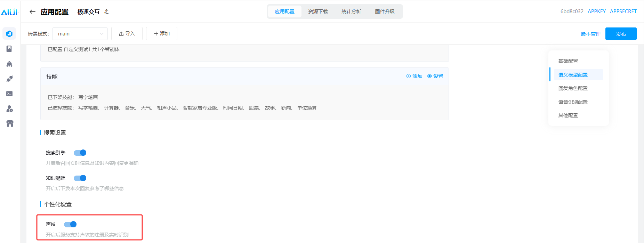Toggle the 声纹 voiceprint switch
644x243 pixels.
point(70,224)
